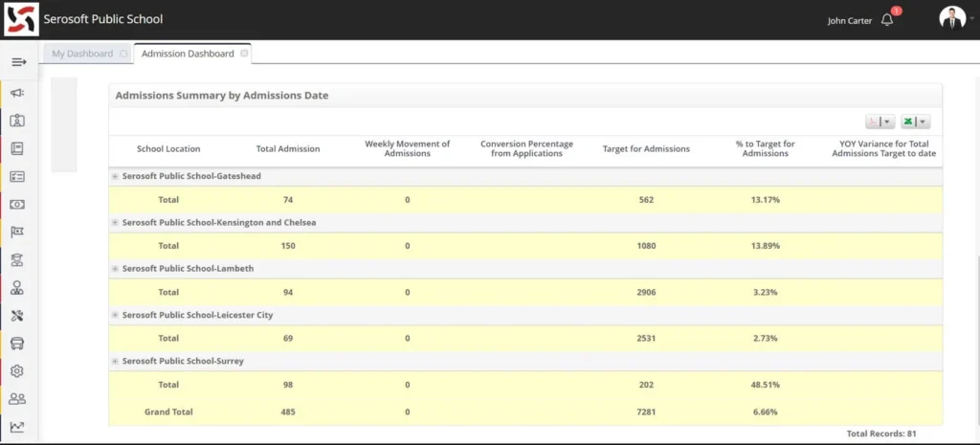Select the graduation cap icon in sidebar
The image size is (980, 445).
pos(17,259)
